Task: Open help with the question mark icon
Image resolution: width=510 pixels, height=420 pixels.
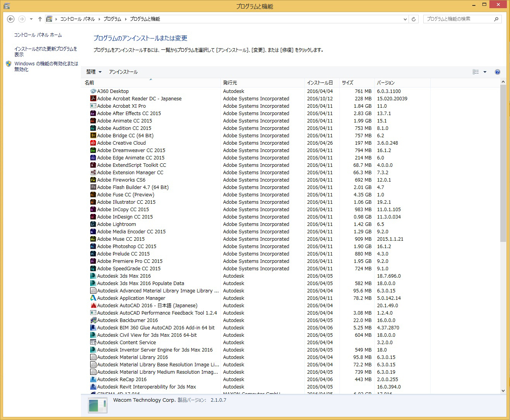Action: point(497,72)
